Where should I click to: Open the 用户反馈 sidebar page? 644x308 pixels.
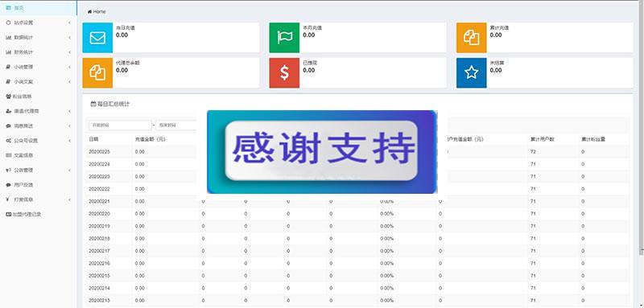tap(38, 185)
